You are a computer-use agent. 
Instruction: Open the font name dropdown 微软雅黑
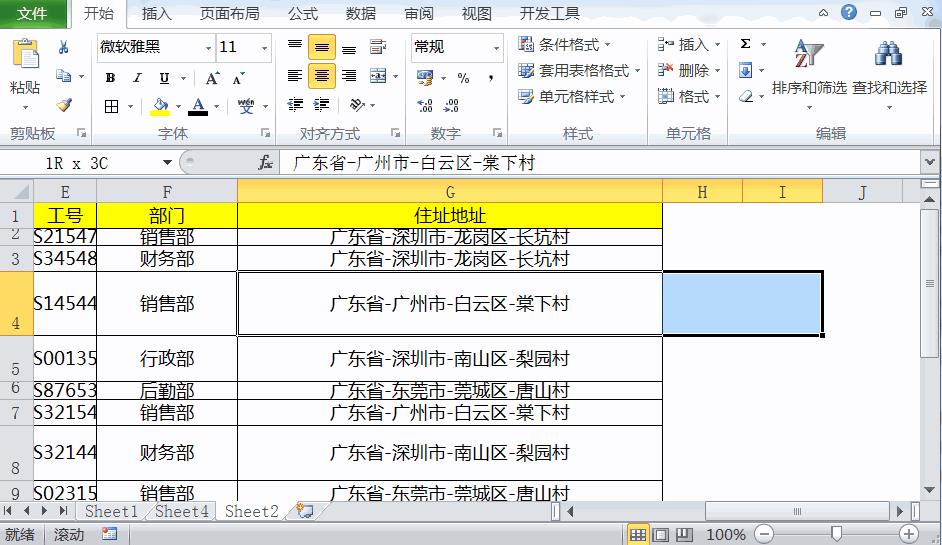pyautogui.click(x=208, y=48)
